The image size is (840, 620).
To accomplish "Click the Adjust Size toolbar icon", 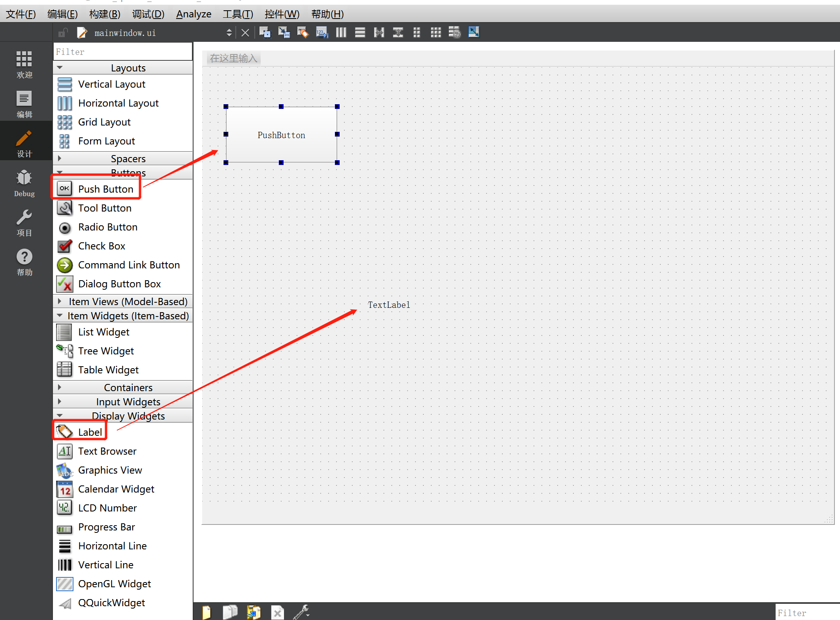I will pyautogui.click(x=474, y=32).
